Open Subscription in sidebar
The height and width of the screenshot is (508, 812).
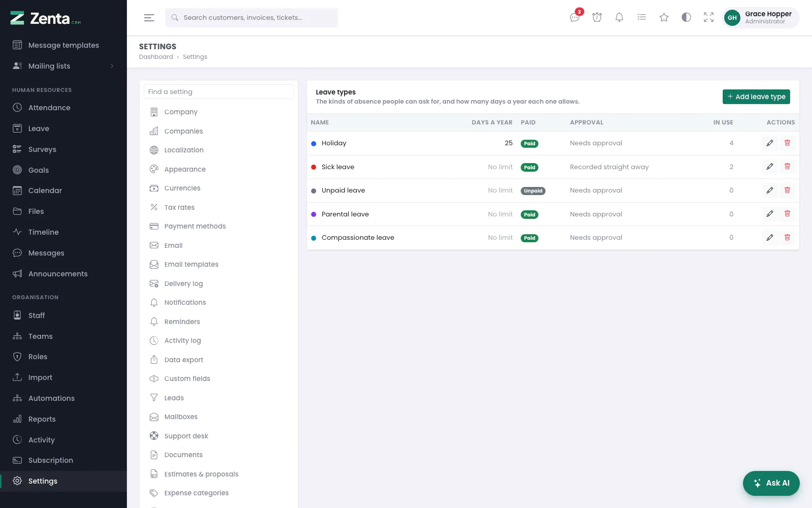coord(63,460)
